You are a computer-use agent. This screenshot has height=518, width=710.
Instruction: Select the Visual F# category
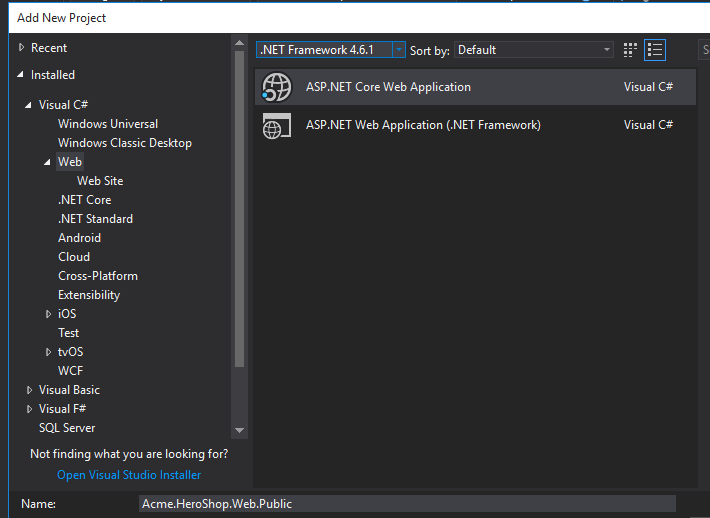point(62,409)
